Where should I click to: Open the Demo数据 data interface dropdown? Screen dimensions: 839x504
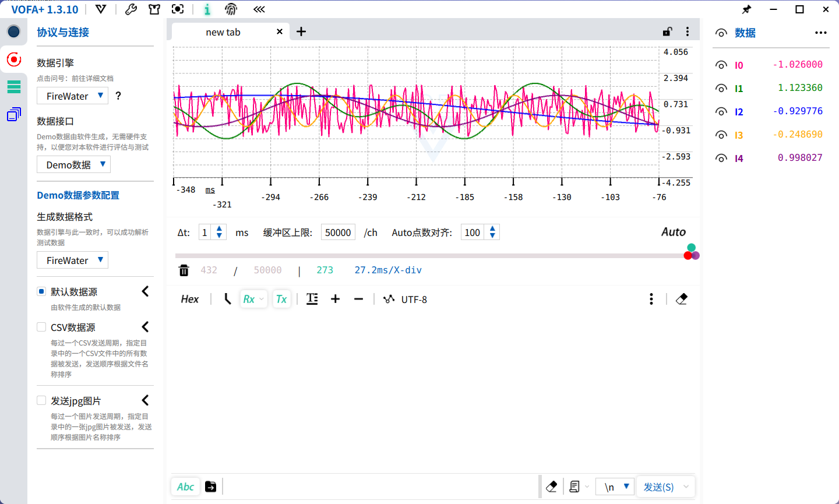pos(73,164)
